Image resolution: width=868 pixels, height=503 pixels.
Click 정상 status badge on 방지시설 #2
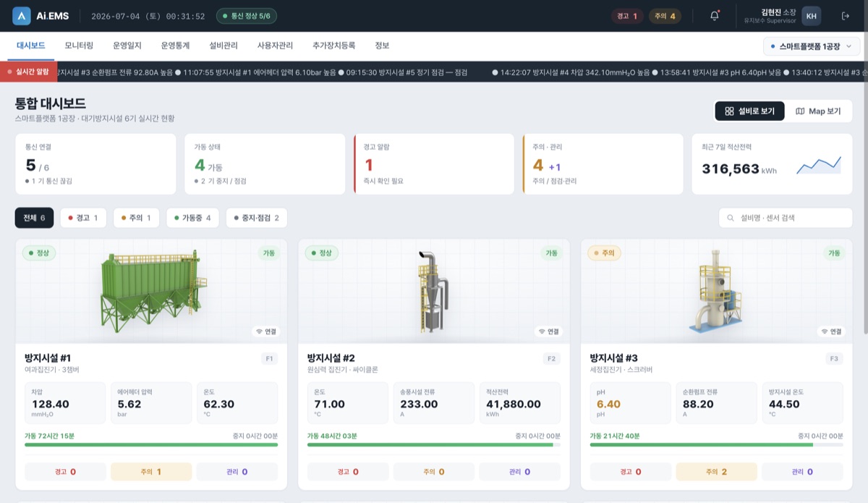323,253
